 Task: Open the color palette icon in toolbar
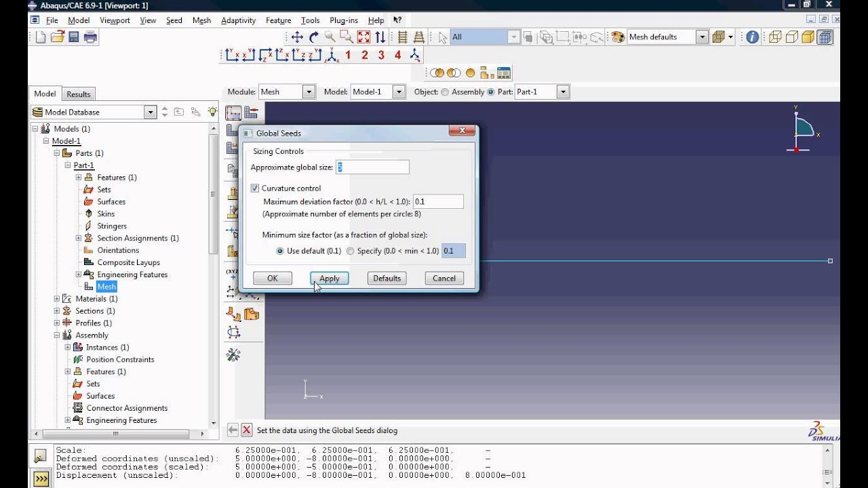point(617,37)
